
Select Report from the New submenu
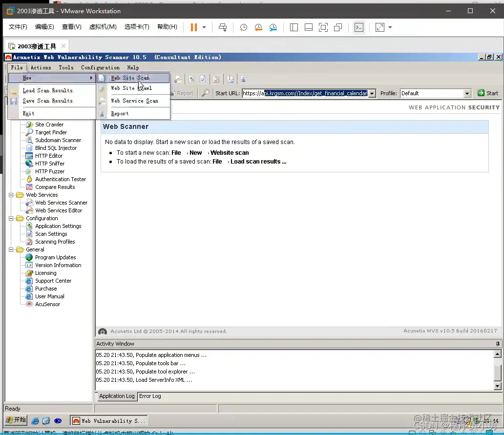tap(133, 113)
